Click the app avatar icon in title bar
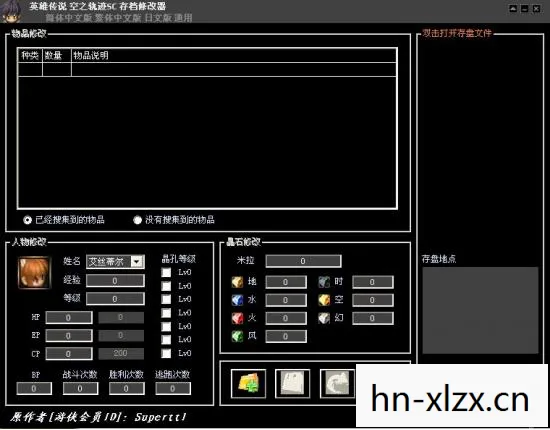Screen dimensions: 550x430 11,11
